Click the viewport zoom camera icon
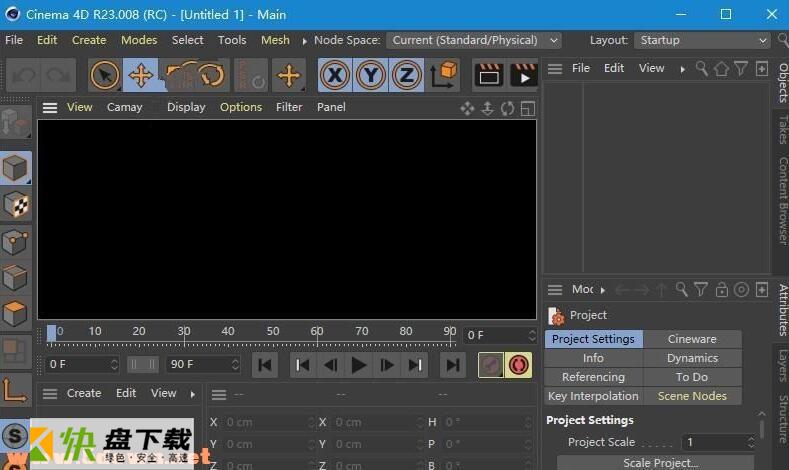This screenshot has width=789, height=470. (487, 109)
